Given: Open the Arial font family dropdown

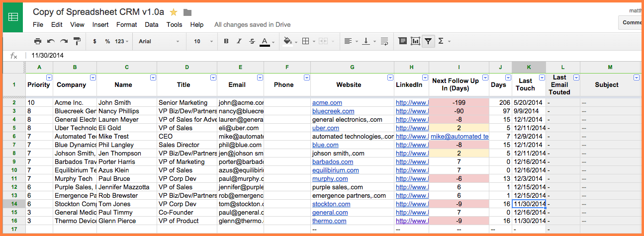Looking at the screenshot, I should pyautogui.click(x=159, y=41).
